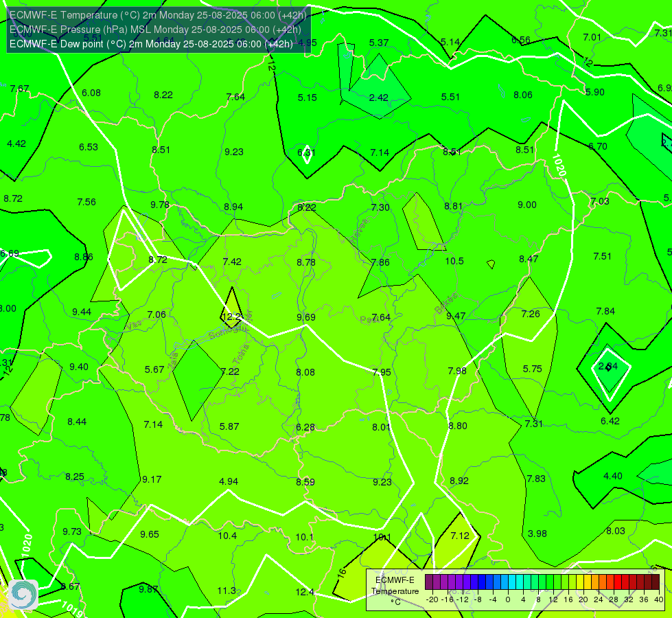672x618 pixels.
Task: Click the 7.26 dew point value
Action: 531,314
